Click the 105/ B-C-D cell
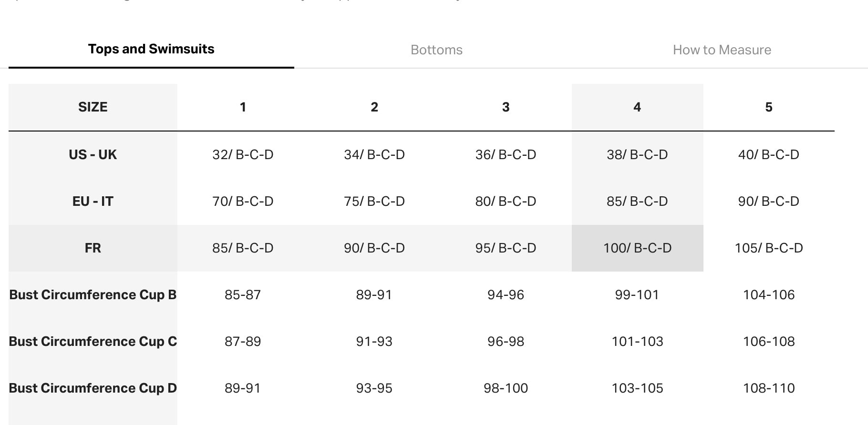868x425 pixels. (x=768, y=248)
